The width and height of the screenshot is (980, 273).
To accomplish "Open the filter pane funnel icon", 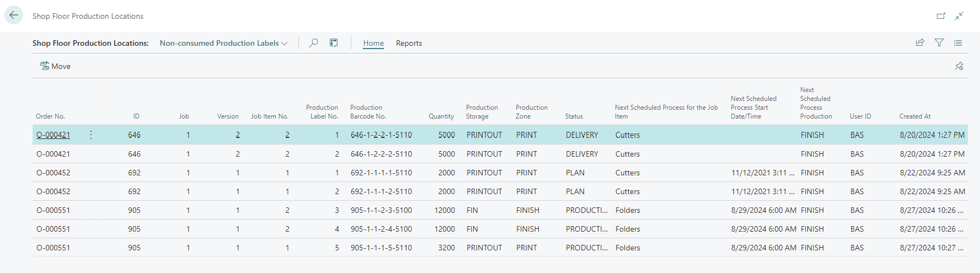I will 939,42.
